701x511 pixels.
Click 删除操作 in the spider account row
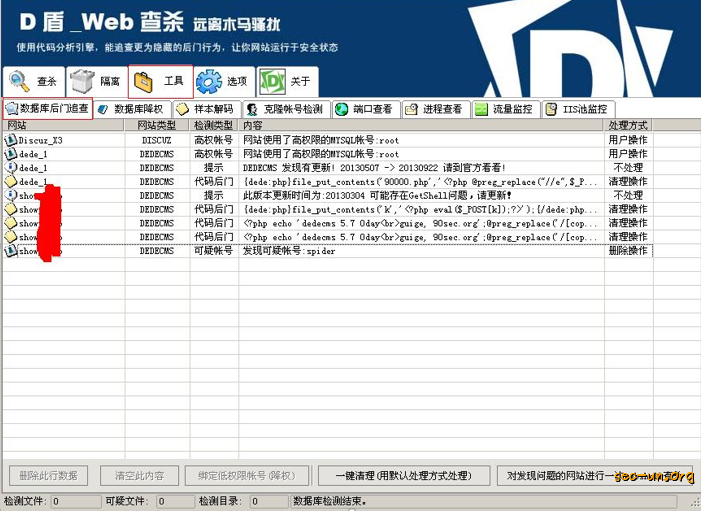pyautogui.click(x=628, y=251)
